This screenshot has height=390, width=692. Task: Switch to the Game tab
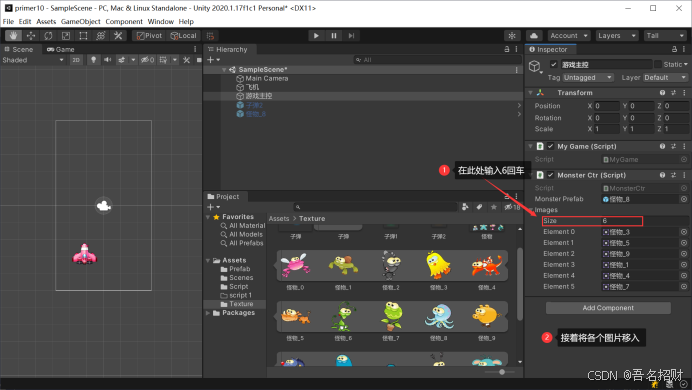click(61, 49)
